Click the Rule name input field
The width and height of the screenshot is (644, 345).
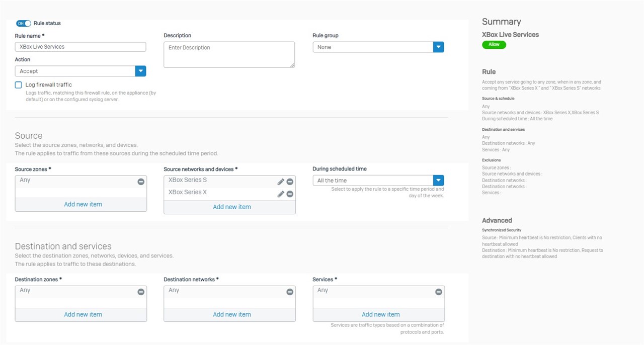pos(80,47)
